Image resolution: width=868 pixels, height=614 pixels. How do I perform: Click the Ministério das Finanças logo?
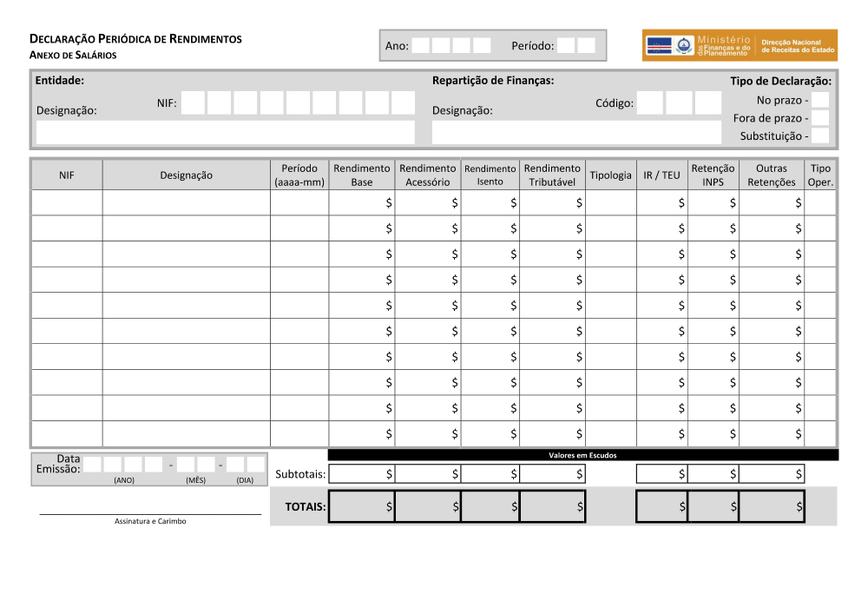click(x=740, y=45)
